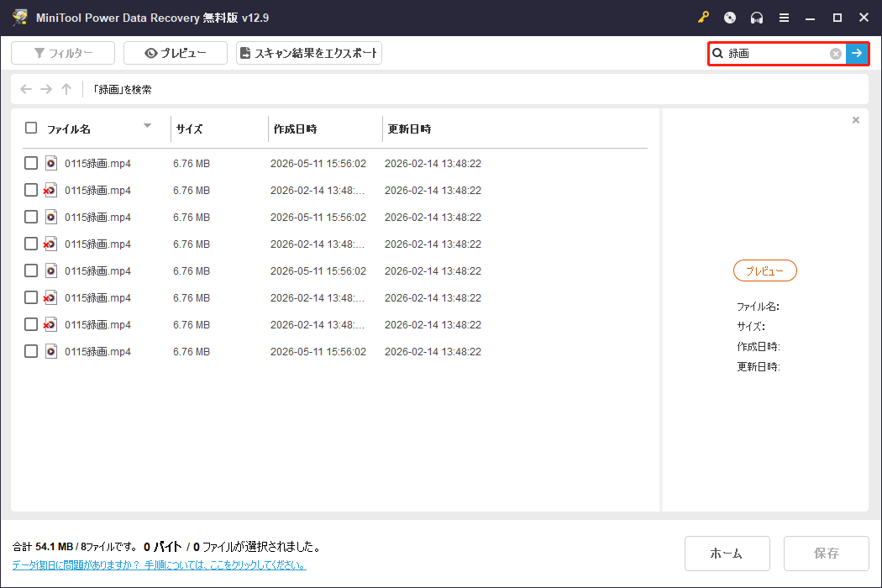Select 6.76 MB size in second row
The width and height of the screenshot is (882, 588).
click(192, 191)
